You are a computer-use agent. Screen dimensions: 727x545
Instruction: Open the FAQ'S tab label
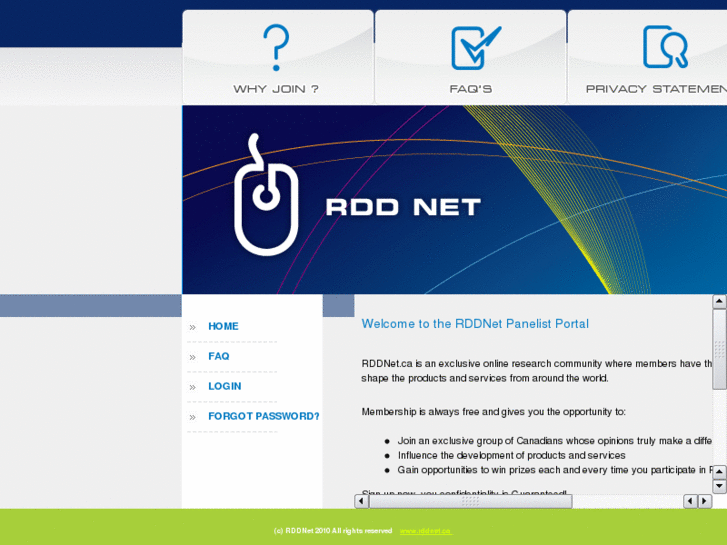471,89
